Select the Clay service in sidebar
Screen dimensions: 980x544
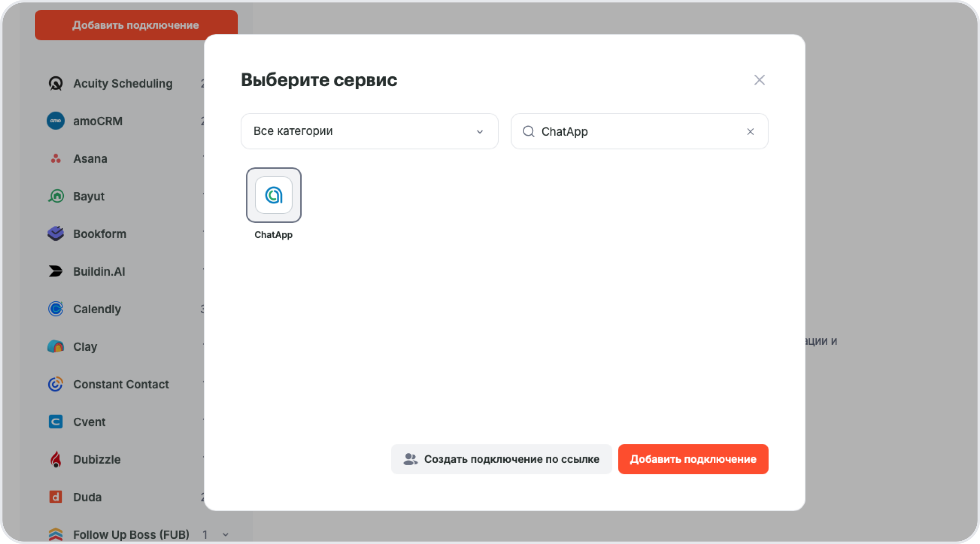(85, 347)
